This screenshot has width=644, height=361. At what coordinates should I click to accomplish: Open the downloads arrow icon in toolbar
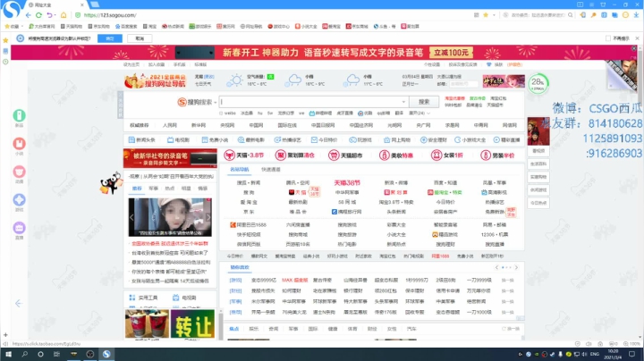coord(636,15)
